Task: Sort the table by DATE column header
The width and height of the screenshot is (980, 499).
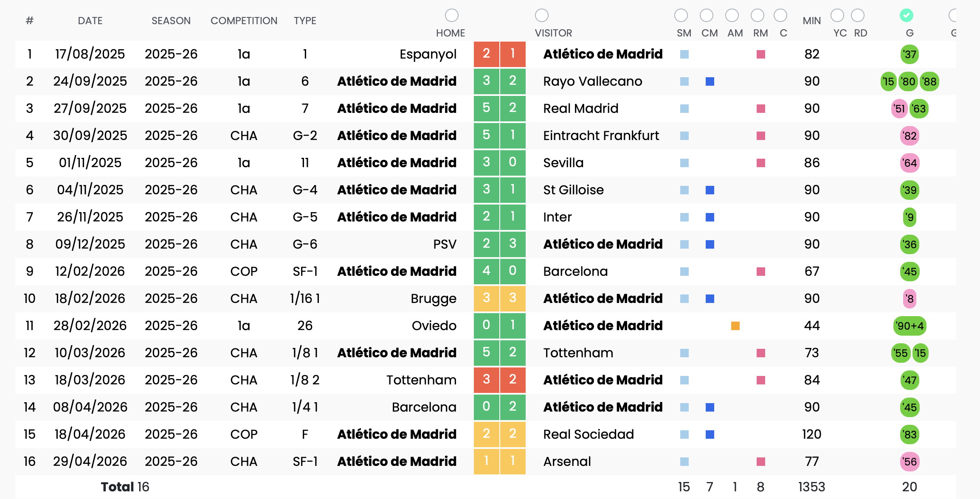Action: pyautogui.click(x=90, y=21)
